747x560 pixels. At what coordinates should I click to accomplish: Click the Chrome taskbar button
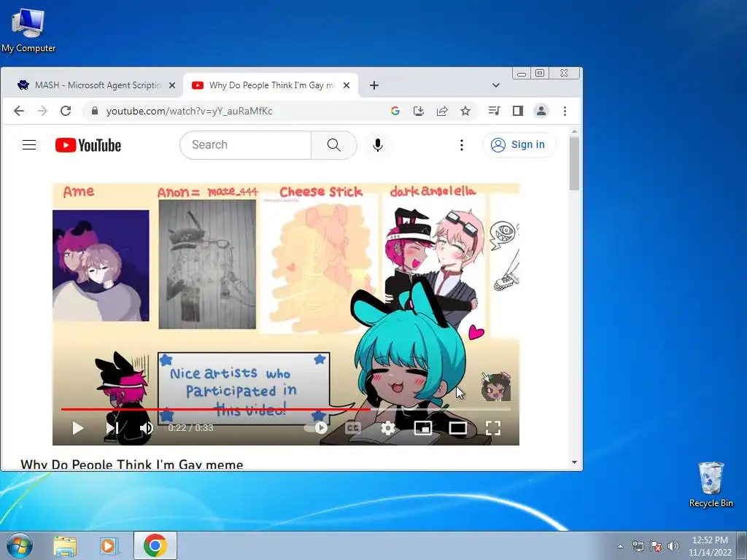coord(155,545)
